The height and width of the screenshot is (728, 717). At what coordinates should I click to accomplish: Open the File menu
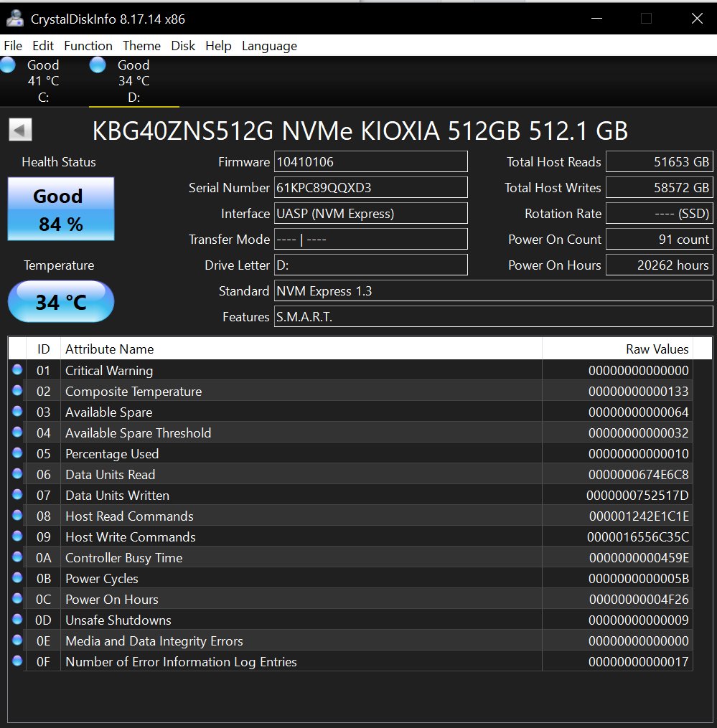(x=13, y=46)
